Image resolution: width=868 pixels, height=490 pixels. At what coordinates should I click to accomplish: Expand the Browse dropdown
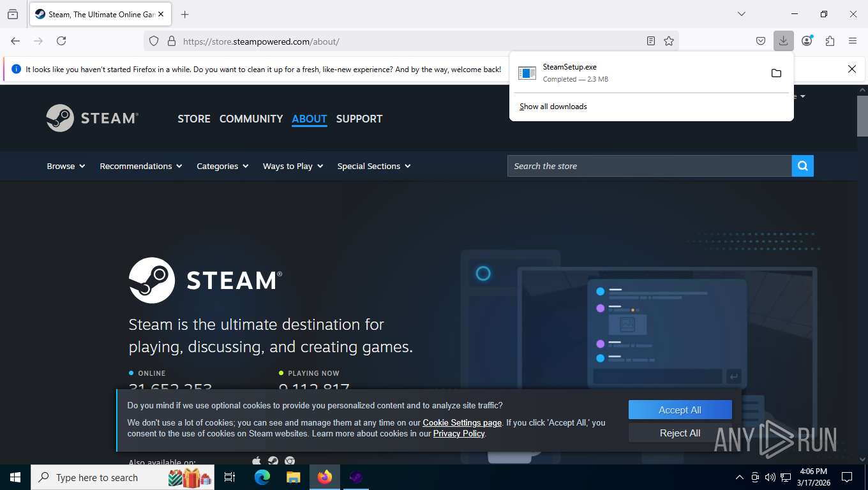66,166
